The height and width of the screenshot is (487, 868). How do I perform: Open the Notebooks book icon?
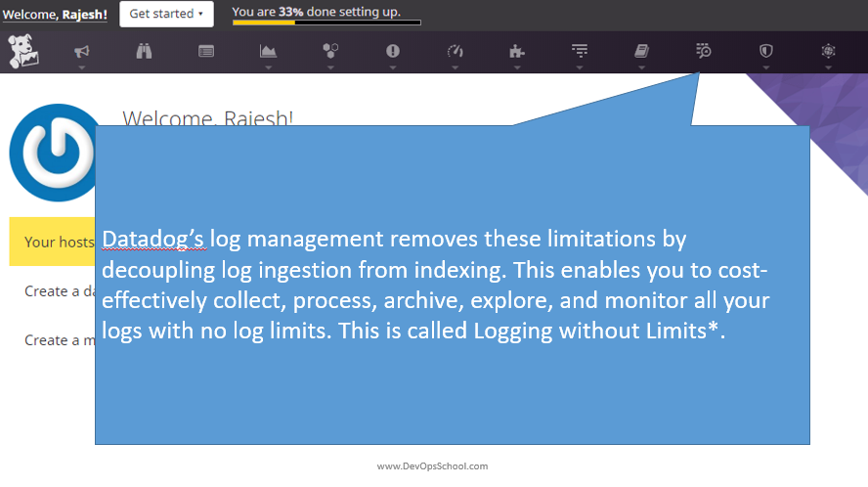pyautogui.click(x=641, y=52)
